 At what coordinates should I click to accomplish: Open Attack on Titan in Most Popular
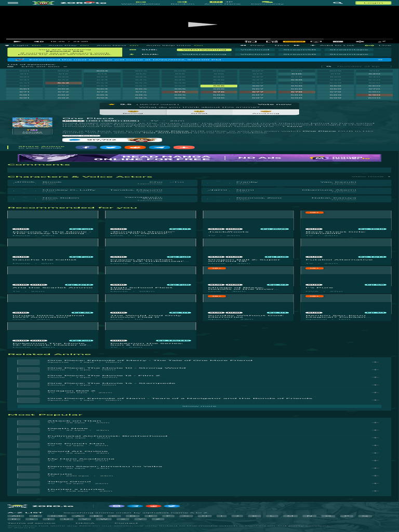tap(74, 421)
